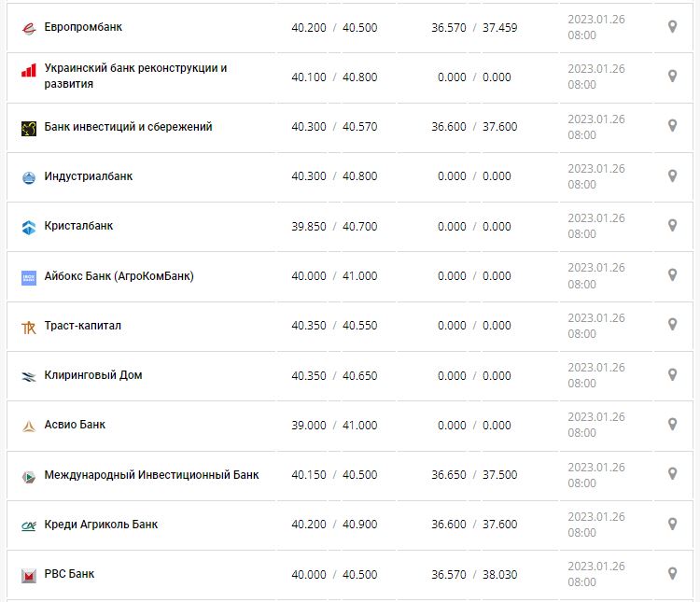Click the Креди Агриколь Банк logo icon
The width and height of the screenshot is (700, 602).
[29, 526]
